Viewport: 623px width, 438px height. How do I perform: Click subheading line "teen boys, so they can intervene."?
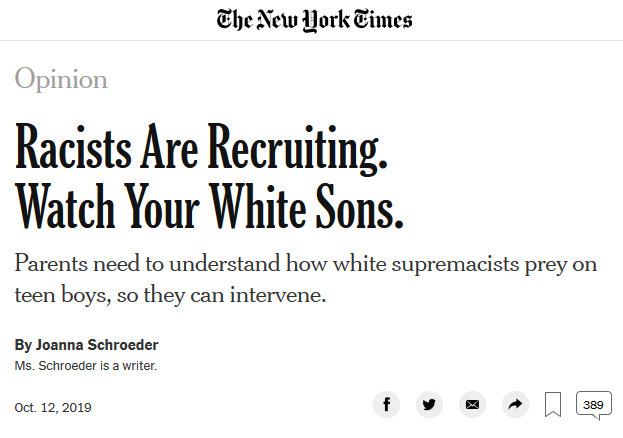tap(170, 295)
